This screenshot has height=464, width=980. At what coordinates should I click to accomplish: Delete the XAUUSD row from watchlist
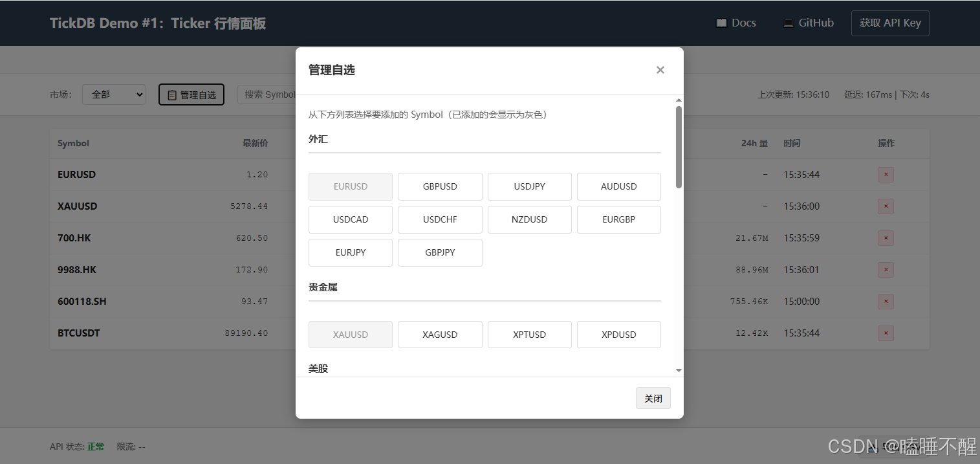pyautogui.click(x=886, y=206)
